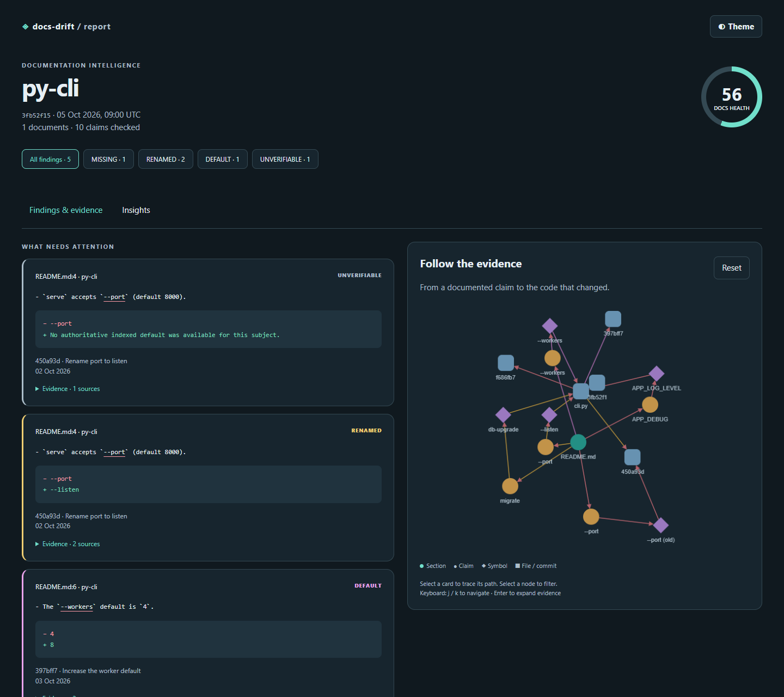The width and height of the screenshot is (784, 697).
Task: Select the --port (old) symbol node
Action: coord(660,525)
